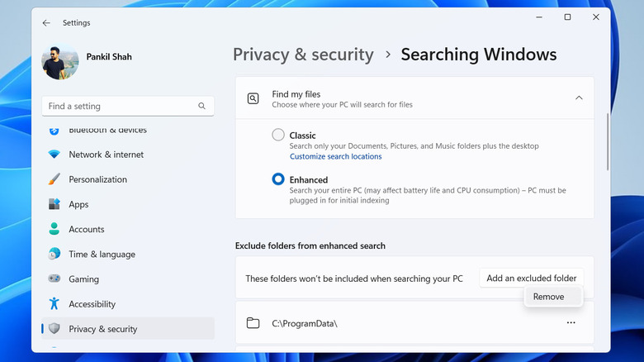644x362 pixels.
Task: Open Personalization settings
Action: [97, 179]
